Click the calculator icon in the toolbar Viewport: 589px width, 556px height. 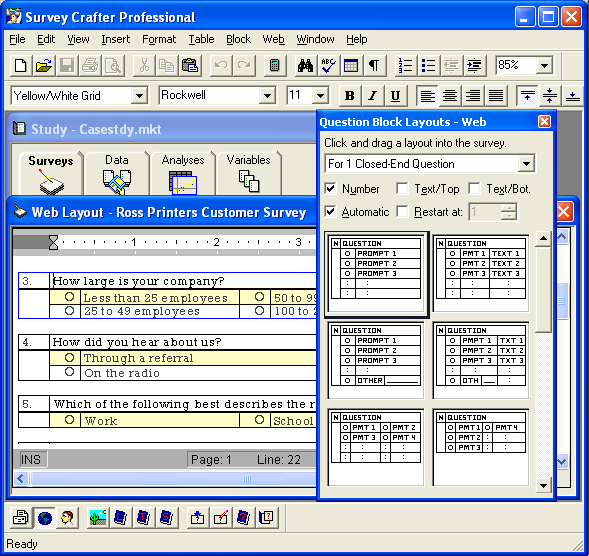pos(275,66)
